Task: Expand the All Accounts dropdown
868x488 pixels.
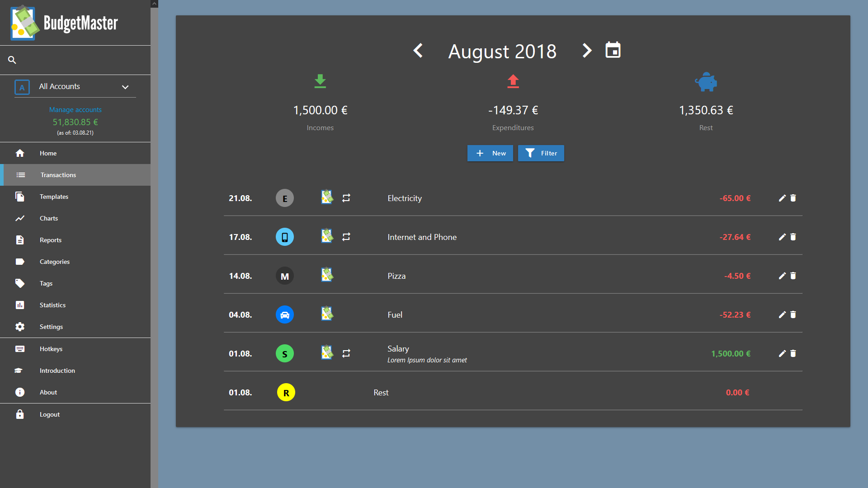Action: tap(75, 87)
